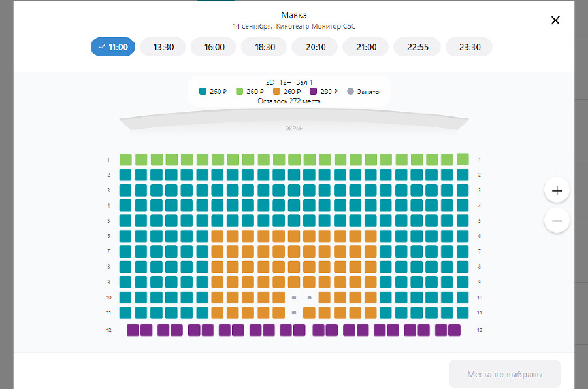
Task: Select the 11:00 showtime
Action: pyautogui.click(x=113, y=47)
